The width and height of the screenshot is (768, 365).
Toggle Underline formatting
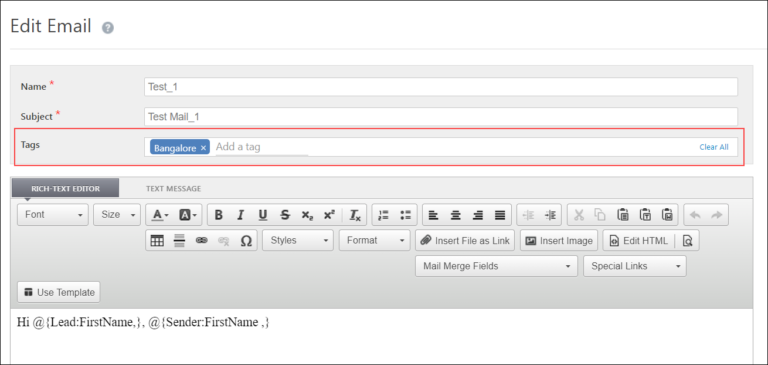click(x=263, y=215)
